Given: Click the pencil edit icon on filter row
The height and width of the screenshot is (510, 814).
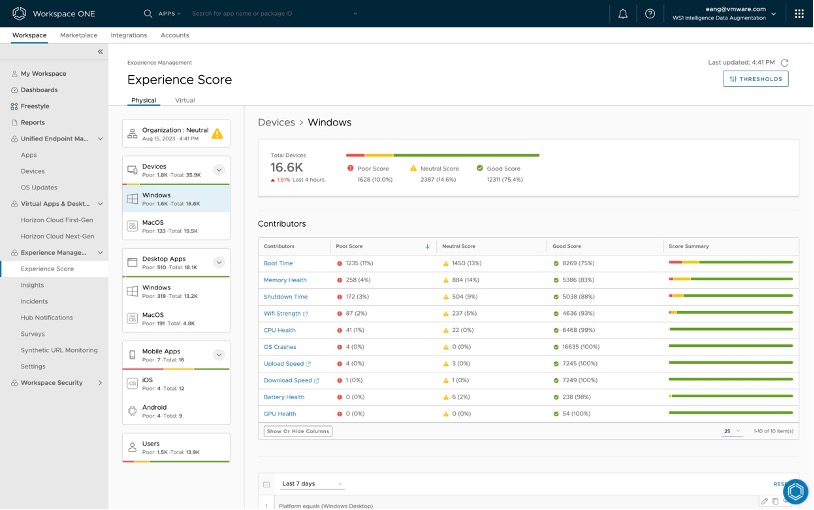Looking at the screenshot, I should point(764,501).
